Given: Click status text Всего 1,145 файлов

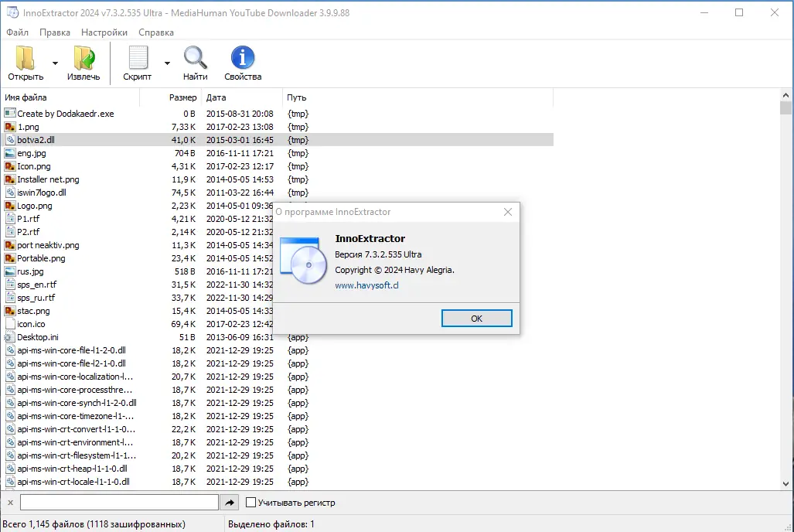Looking at the screenshot, I should coord(94,524).
